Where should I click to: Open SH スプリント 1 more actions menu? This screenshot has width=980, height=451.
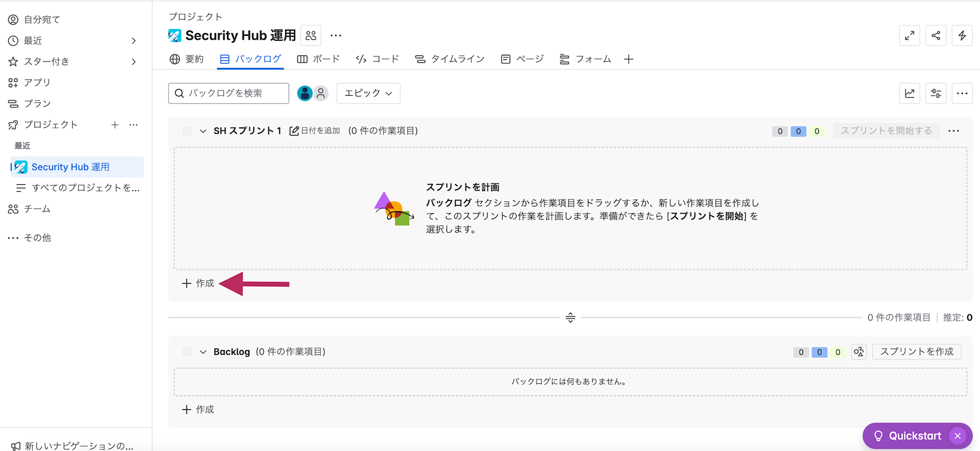tap(954, 131)
